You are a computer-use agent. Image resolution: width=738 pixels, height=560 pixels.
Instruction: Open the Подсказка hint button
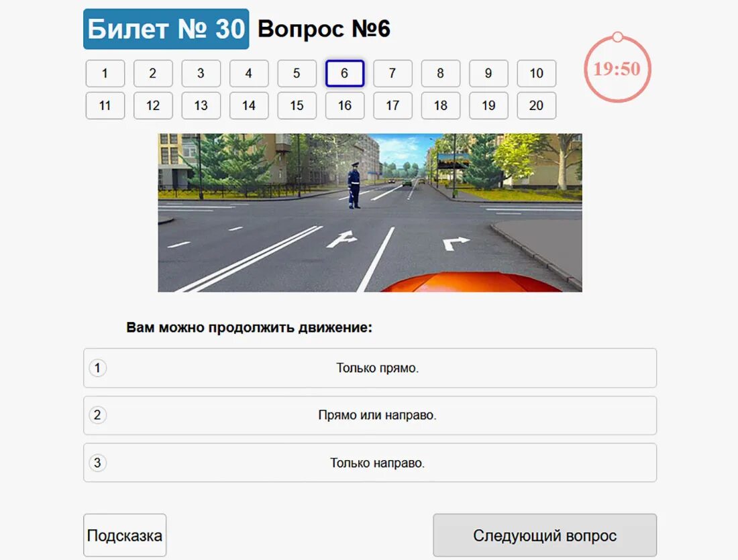tap(125, 535)
